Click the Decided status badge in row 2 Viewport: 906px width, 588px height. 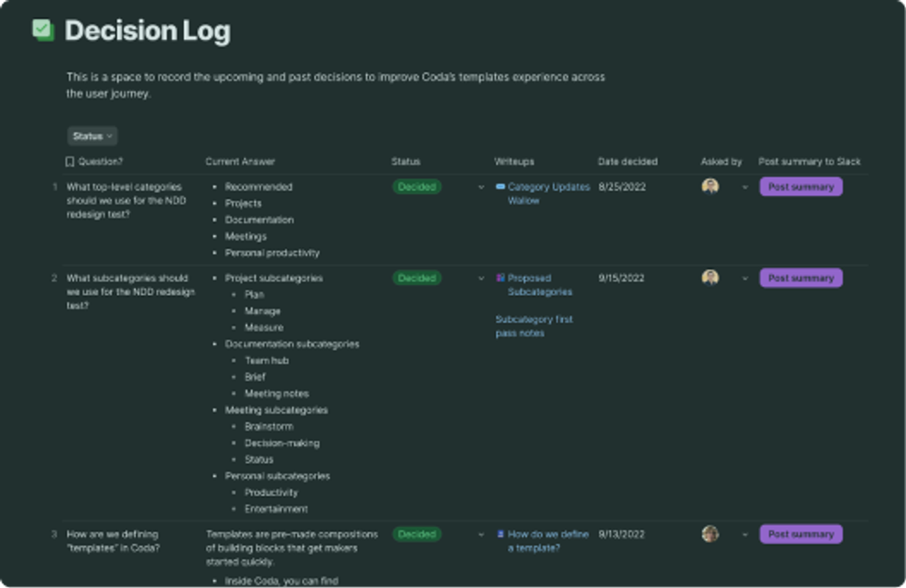coord(417,278)
